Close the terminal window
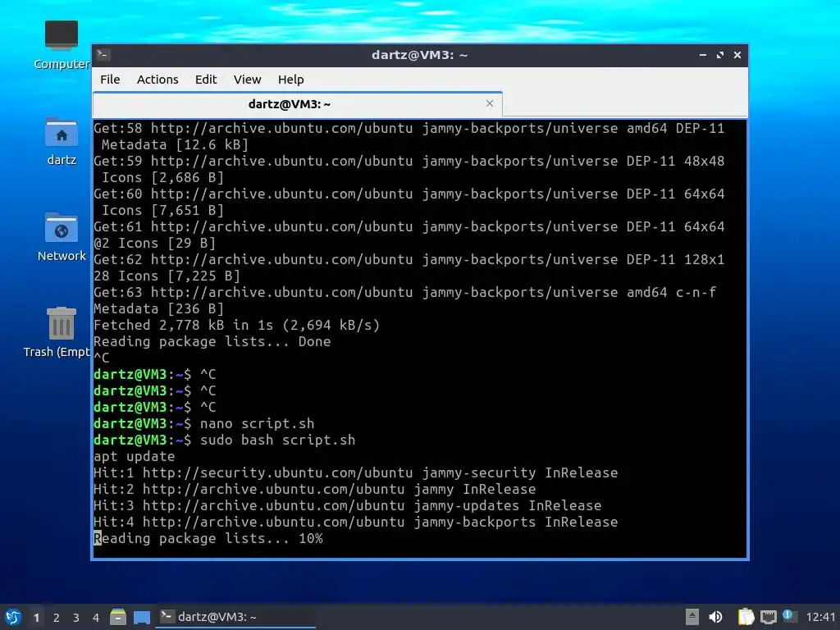This screenshot has width=840, height=630. [737, 55]
